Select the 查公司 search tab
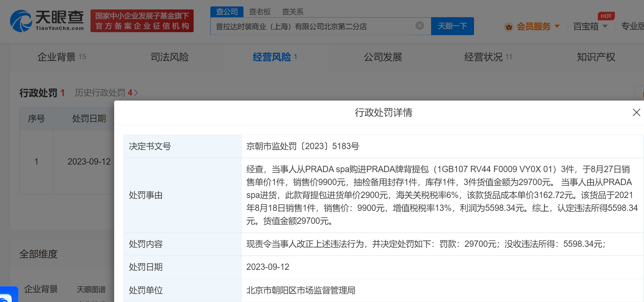644x302 pixels. [227, 12]
